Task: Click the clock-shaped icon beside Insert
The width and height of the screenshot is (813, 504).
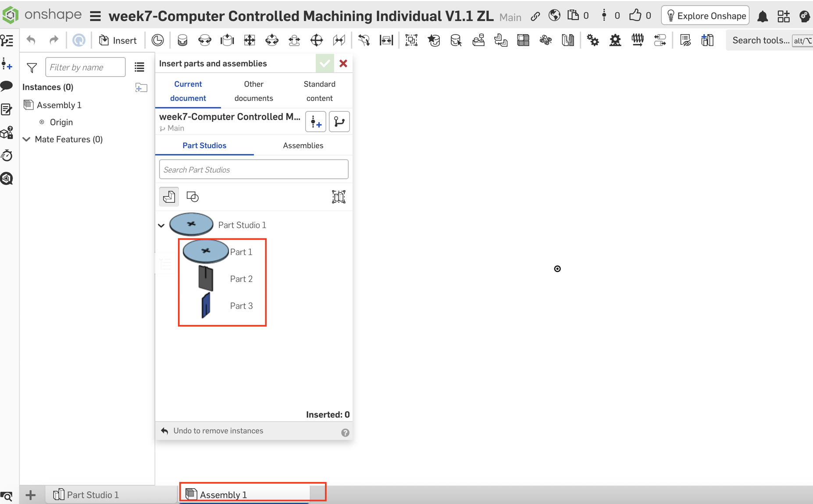Action: point(157,40)
